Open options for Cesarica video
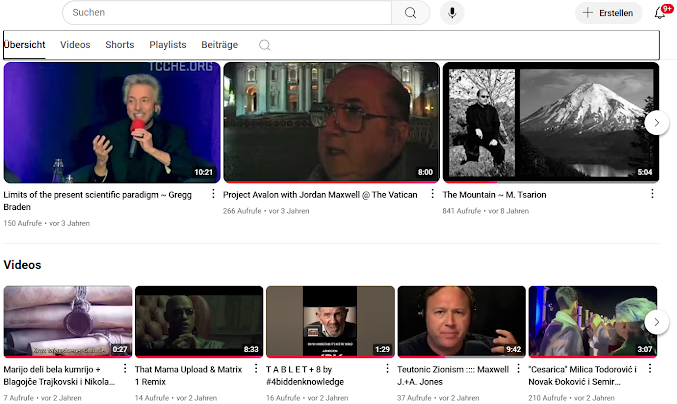The height and width of the screenshot is (404, 677). [650, 369]
